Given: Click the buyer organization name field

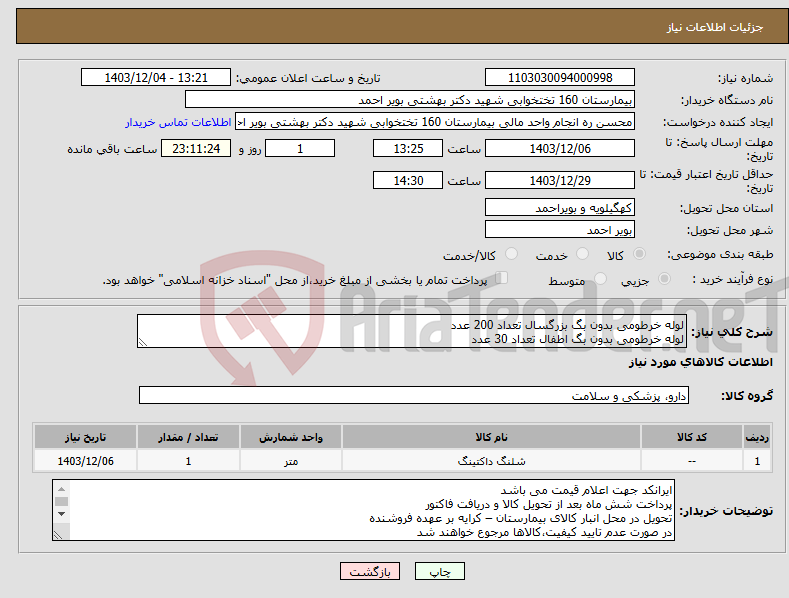Looking at the screenshot, I should 410,100.
